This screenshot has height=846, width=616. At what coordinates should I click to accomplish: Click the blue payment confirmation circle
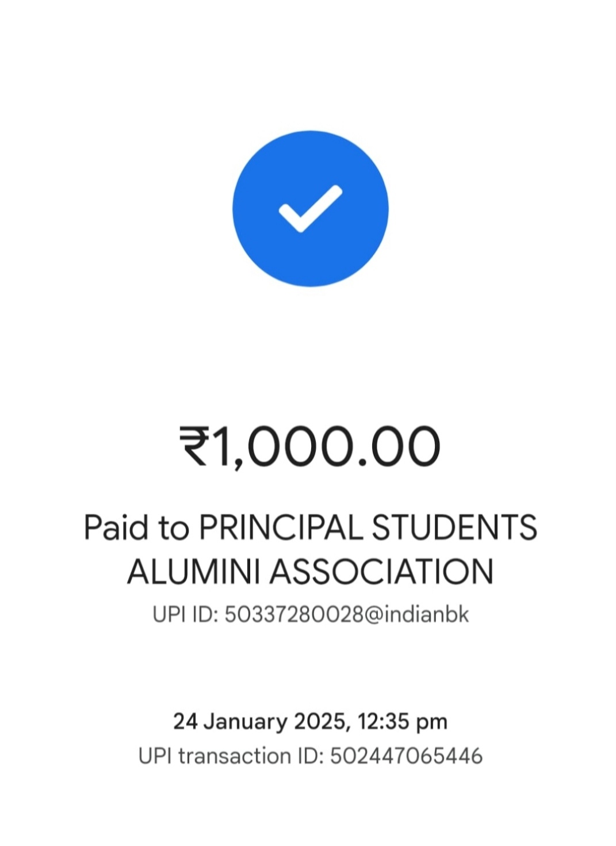coord(311,208)
